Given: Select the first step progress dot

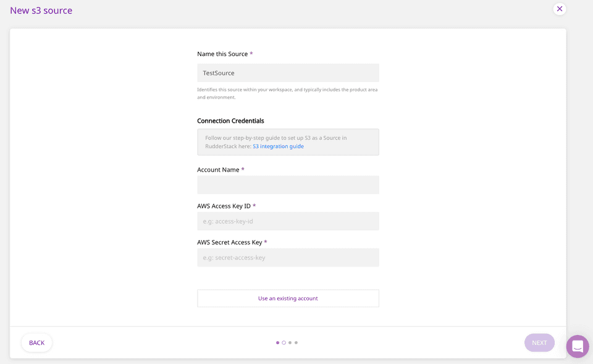Looking at the screenshot, I should (x=277, y=342).
